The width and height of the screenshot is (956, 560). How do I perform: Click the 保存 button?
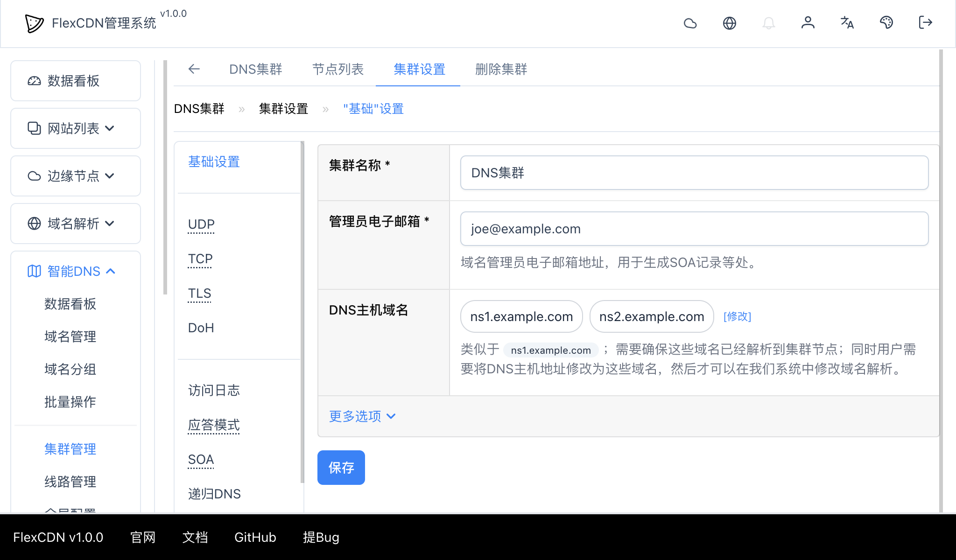341,467
